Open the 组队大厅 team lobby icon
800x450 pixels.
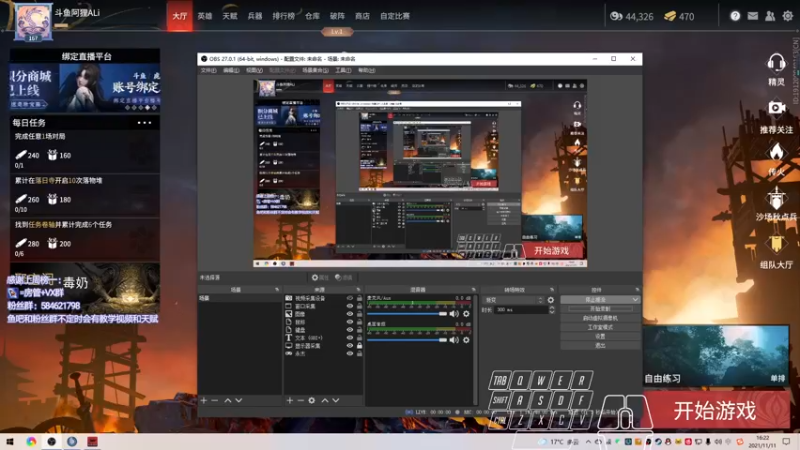[x=776, y=244]
